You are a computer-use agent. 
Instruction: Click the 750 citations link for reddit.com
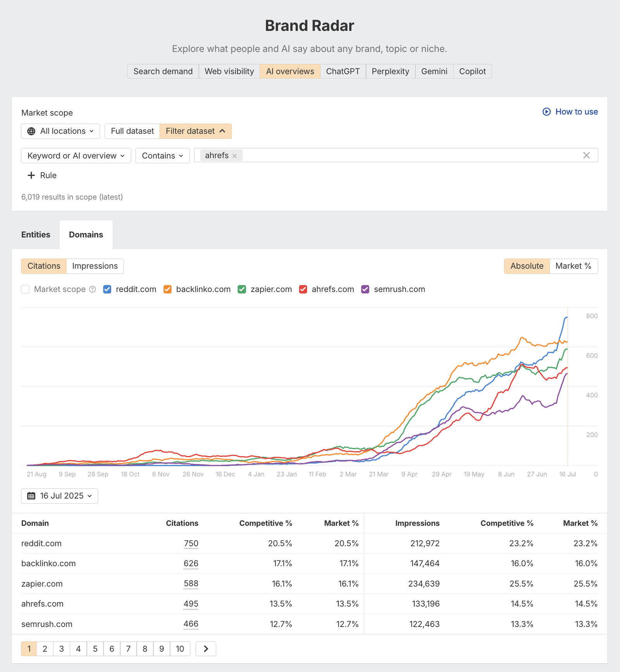coord(191,543)
